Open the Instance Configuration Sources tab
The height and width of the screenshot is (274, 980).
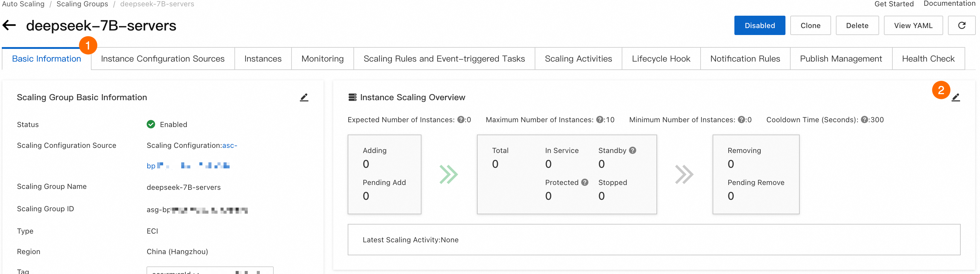click(163, 59)
